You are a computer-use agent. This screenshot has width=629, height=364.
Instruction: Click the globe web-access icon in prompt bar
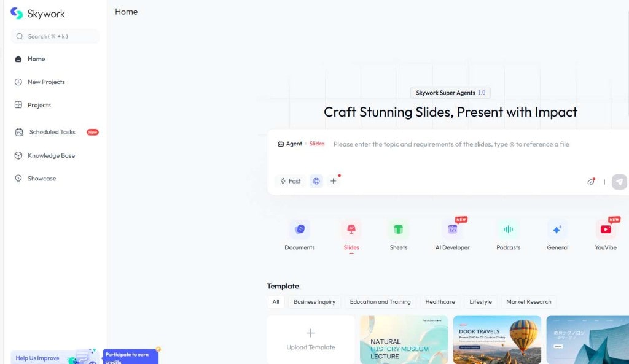point(316,181)
